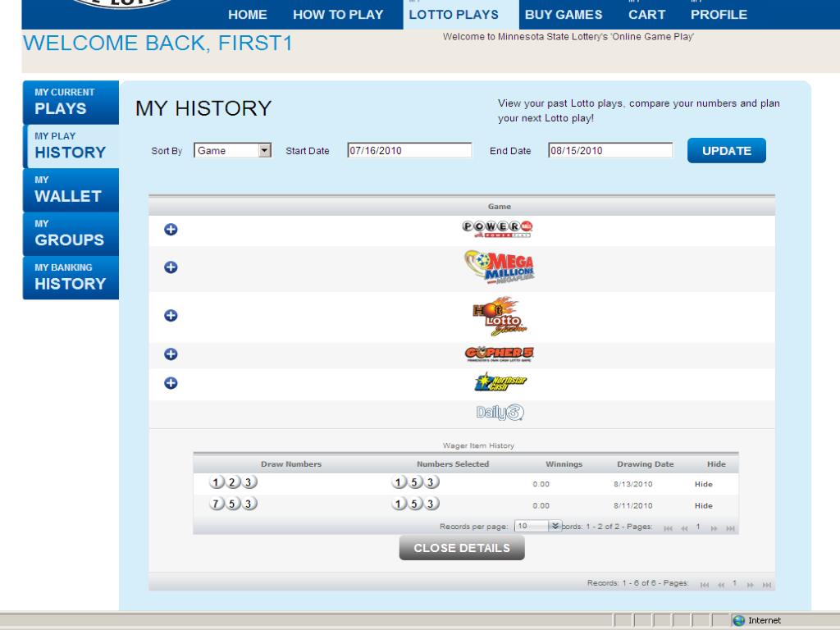Open the Records per page dropdown
This screenshot has width=840, height=630.
pyautogui.click(x=538, y=526)
